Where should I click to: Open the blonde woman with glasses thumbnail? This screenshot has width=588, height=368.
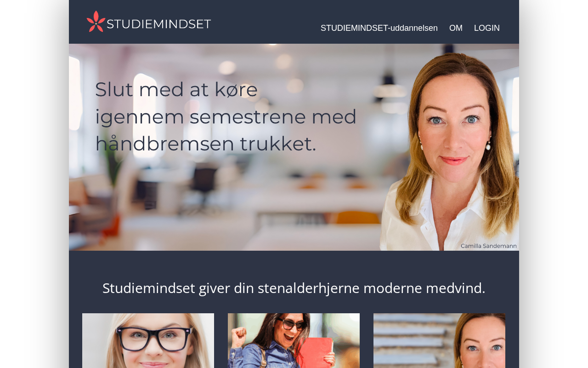point(148,340)
